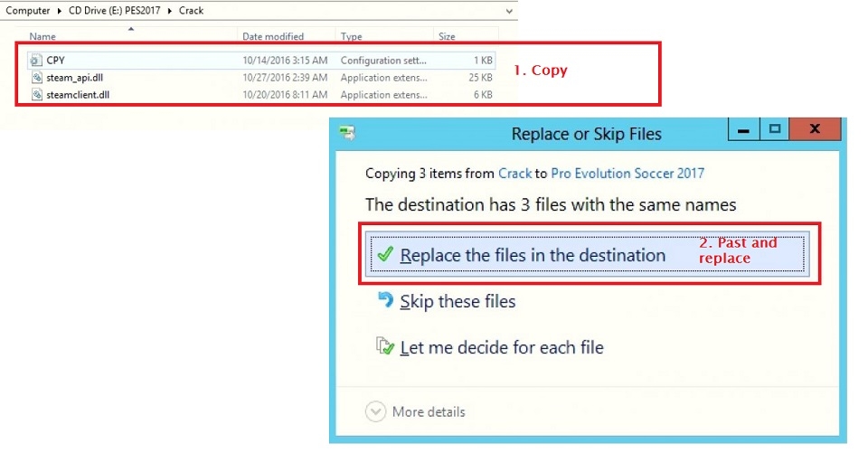
Task: Click the Configuration sett... type cell
Action: 383,61
